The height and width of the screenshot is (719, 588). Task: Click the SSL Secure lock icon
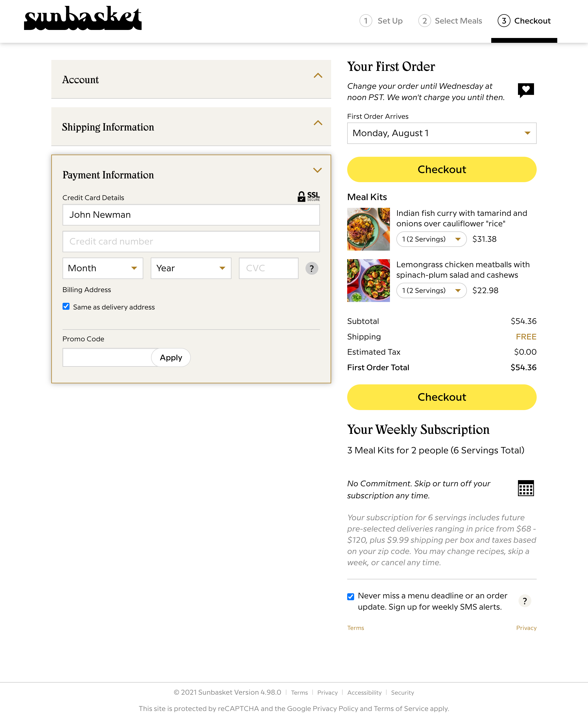[x=301, y=196]
